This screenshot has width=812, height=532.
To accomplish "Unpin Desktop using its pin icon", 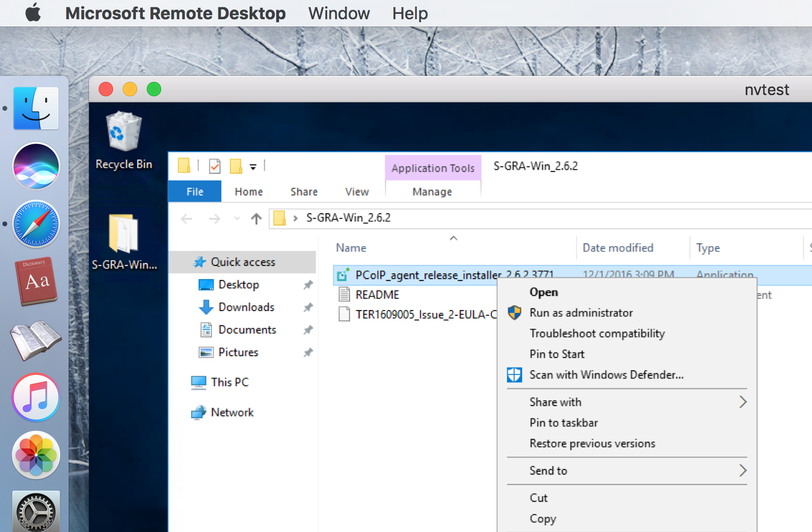I will click(308, 285).
